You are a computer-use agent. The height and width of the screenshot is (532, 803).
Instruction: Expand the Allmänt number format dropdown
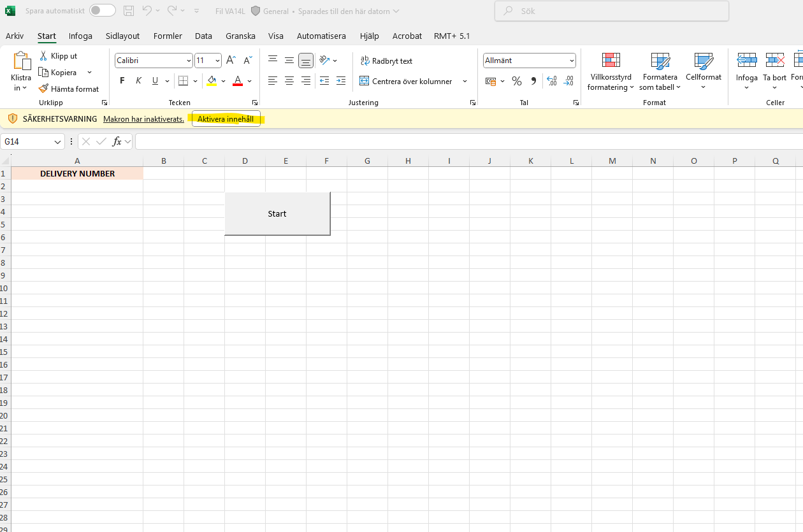click(571, 61)
